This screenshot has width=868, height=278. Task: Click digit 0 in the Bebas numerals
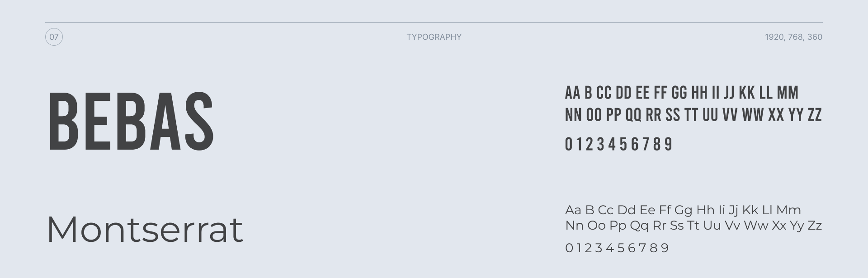568,144
